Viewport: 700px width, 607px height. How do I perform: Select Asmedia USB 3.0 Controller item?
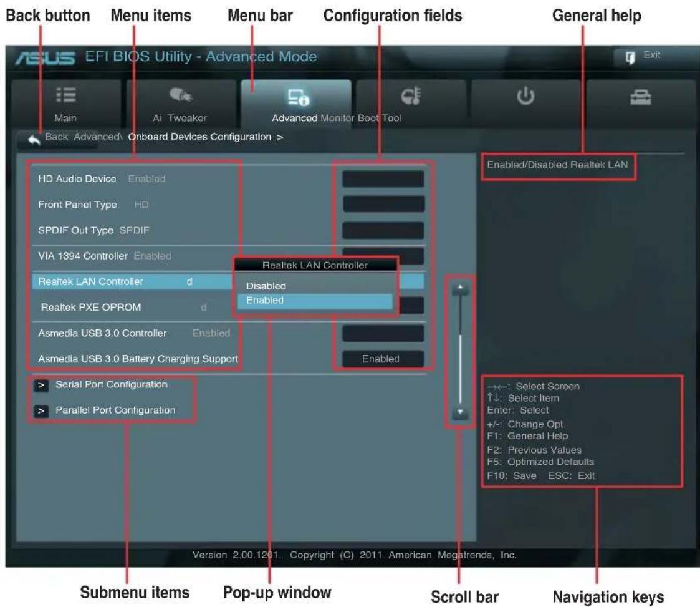pyautogui.click(x=102, y=333)
